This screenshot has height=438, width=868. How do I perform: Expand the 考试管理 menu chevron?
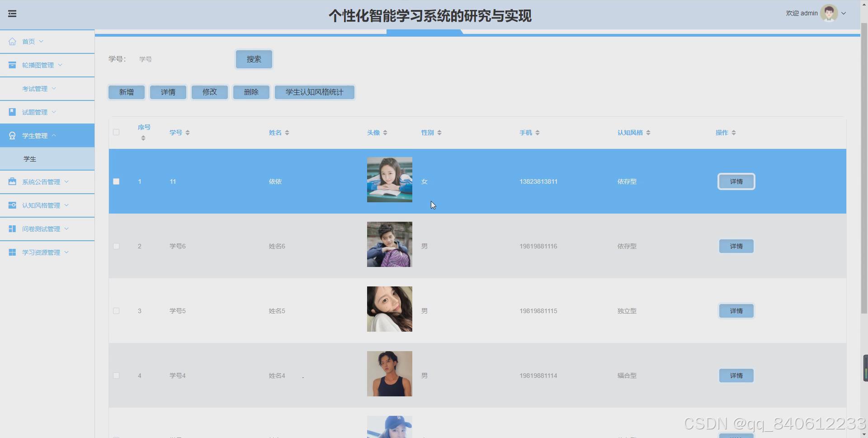[55, 89]
